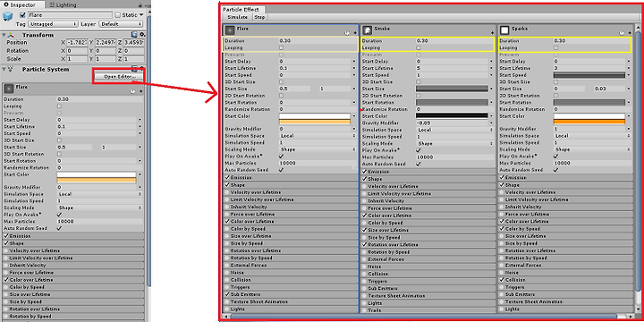Toggle the Flare object active checkbox
644x322 pixels.
pyautogui.click(x=23, y=15)
